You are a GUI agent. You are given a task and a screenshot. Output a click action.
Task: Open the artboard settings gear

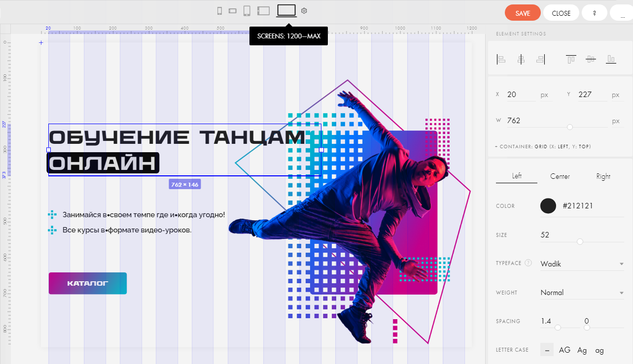[x=304, y=11]
